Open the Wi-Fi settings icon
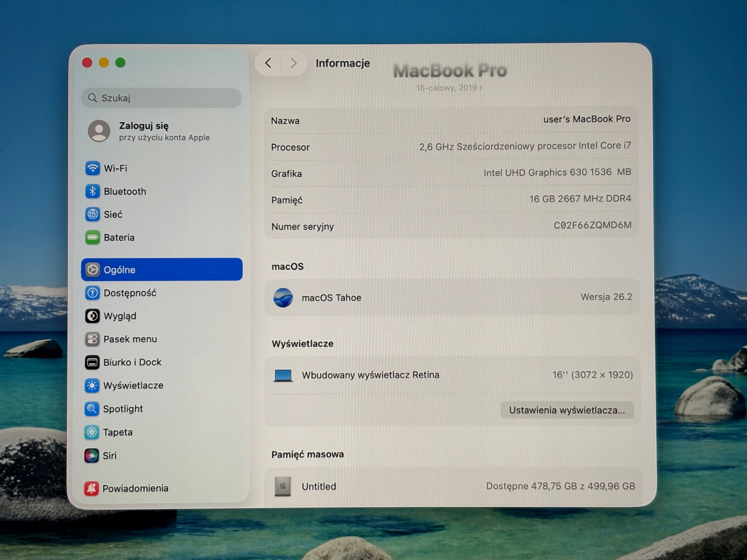 coord(92,168)
